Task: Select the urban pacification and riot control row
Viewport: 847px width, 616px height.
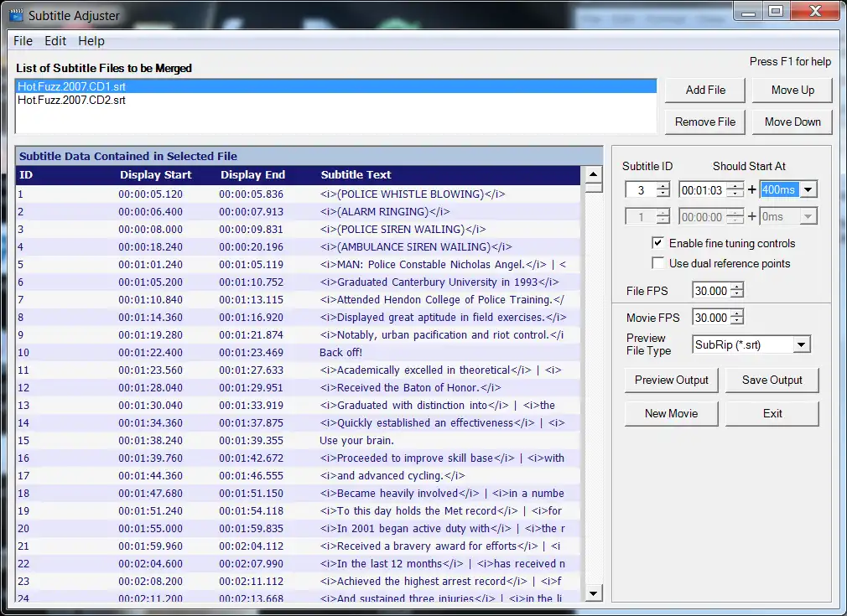Action: [x=299, y=334]
